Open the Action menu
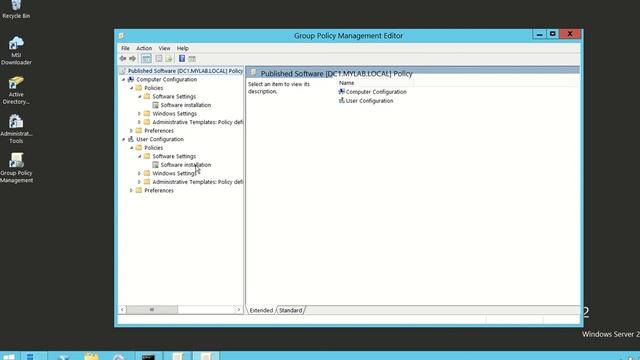The height and width of the screenshot is (360, 640). tap(144, 48)
